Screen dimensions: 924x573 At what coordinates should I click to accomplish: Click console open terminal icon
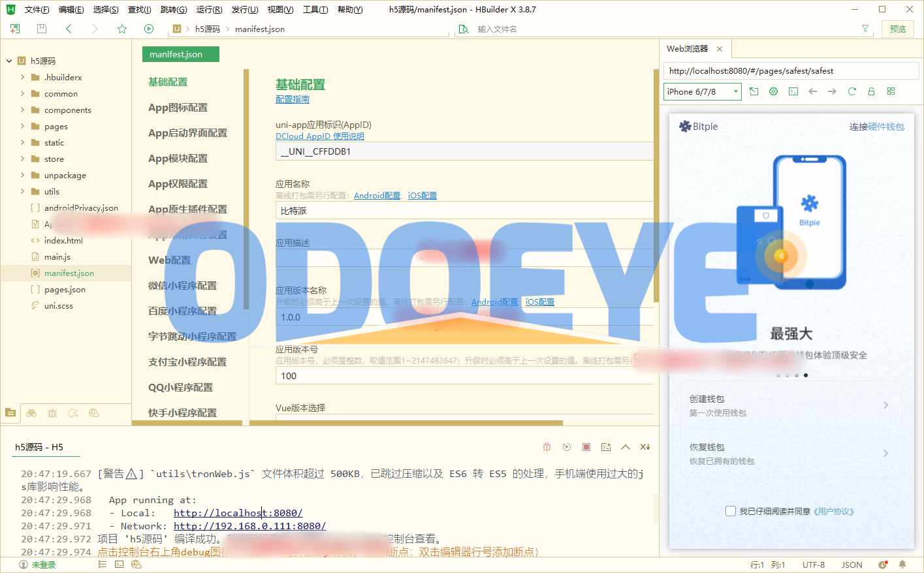606,447
